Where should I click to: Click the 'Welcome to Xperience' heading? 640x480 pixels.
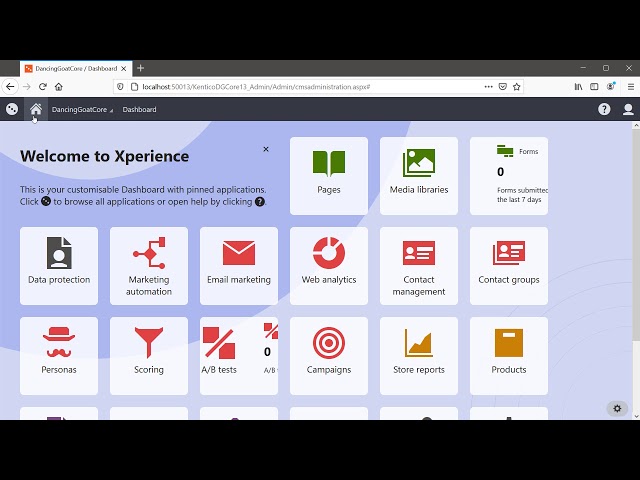pyautogui.click(x=104, y=156)
